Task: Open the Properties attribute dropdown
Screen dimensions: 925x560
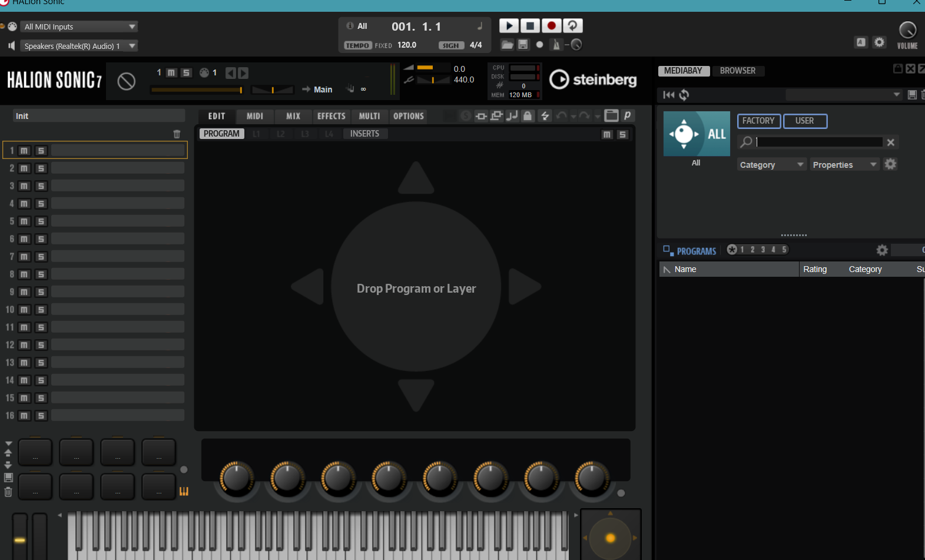Action: click(844, 165)
